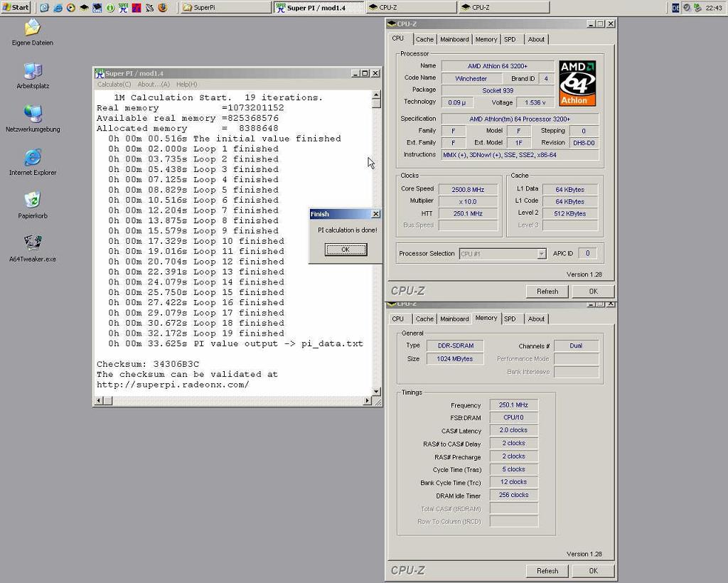Select the Super PI / mod1.4 taskbar button
Viewport: 728px width, 583px height.
pyautogui.click(x=319, y=7)
